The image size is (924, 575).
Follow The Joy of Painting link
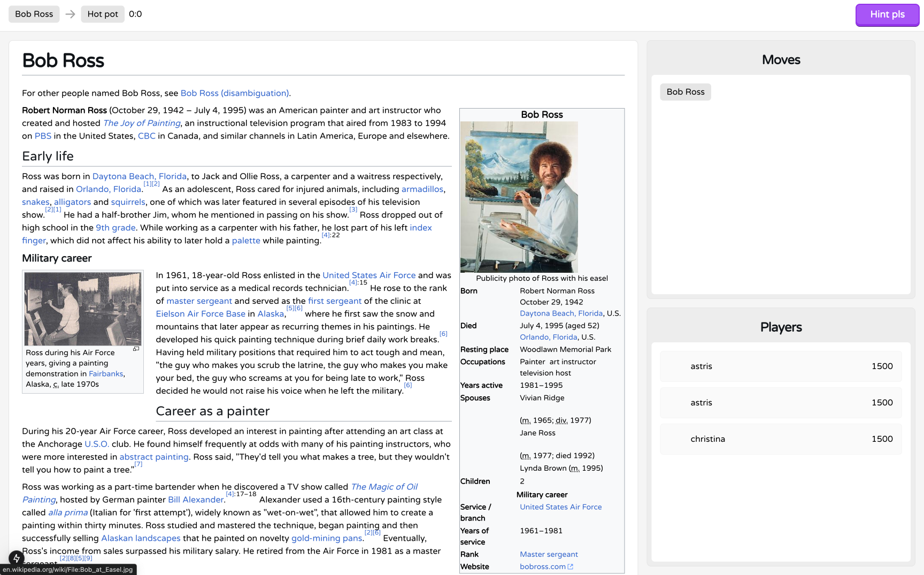point(142,123)
